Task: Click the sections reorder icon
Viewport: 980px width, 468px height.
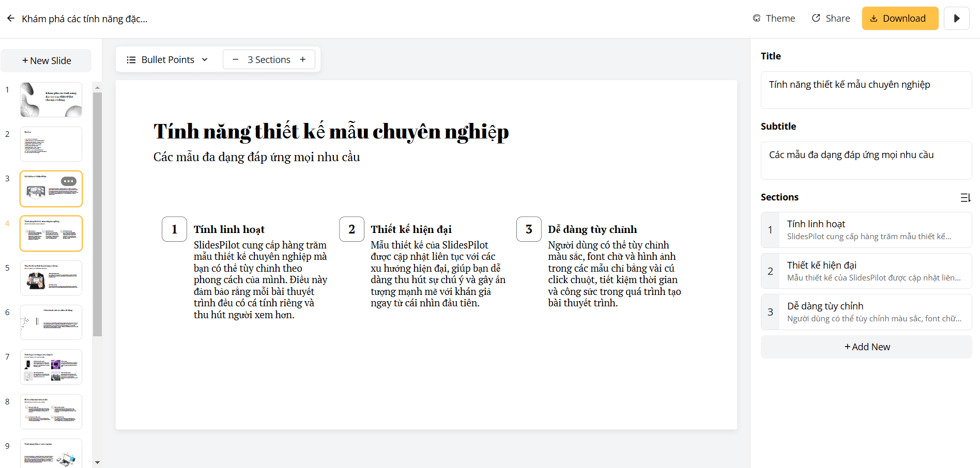Action: (965, 197)
